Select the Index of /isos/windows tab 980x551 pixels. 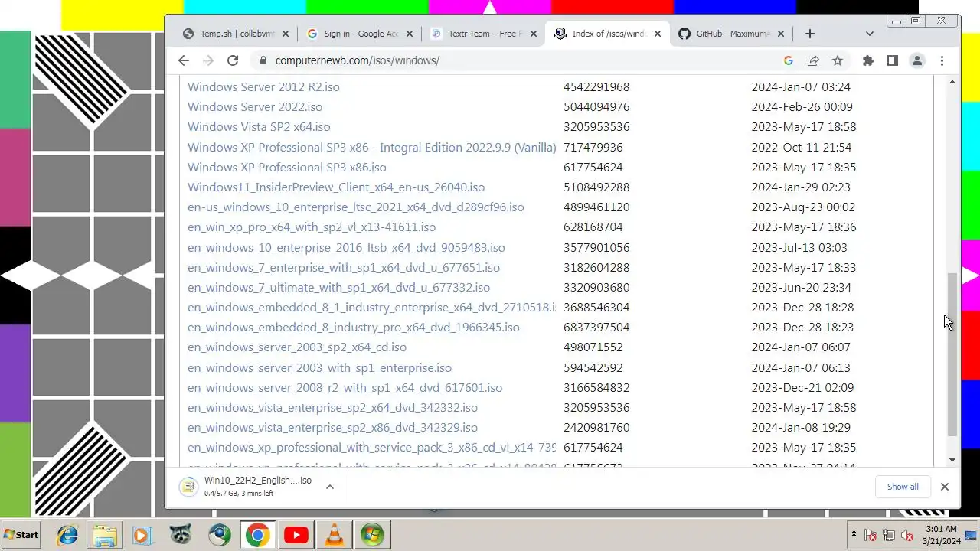pyautogui.click(x=608, y=34)
